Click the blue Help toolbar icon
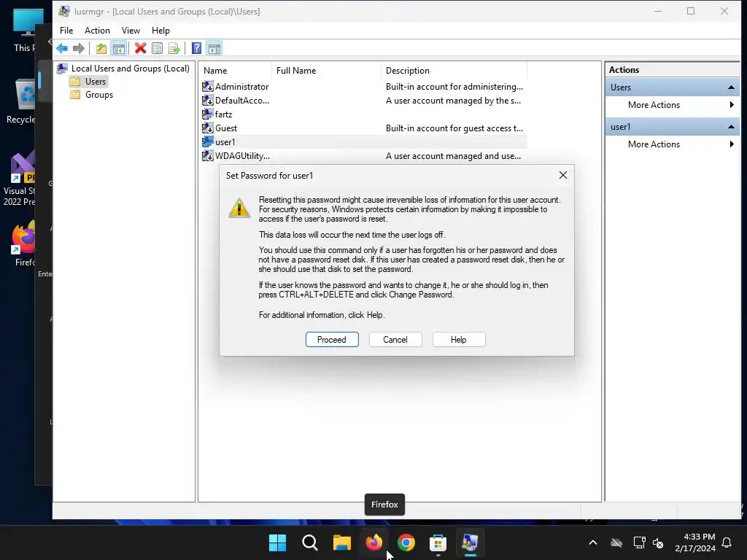This screenshot has height=560, width=747. tap(196, 49)
